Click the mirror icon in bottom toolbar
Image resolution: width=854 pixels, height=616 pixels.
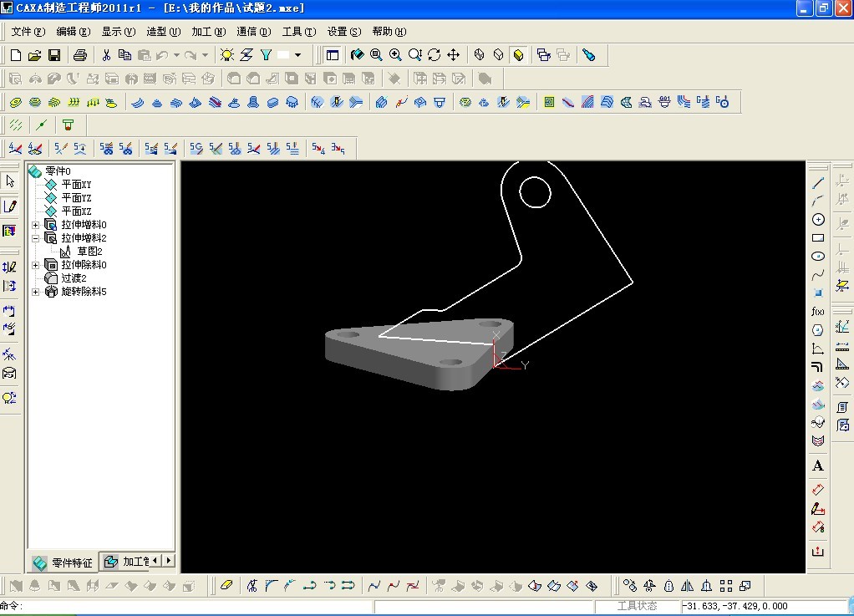click(x=688, y=586)
